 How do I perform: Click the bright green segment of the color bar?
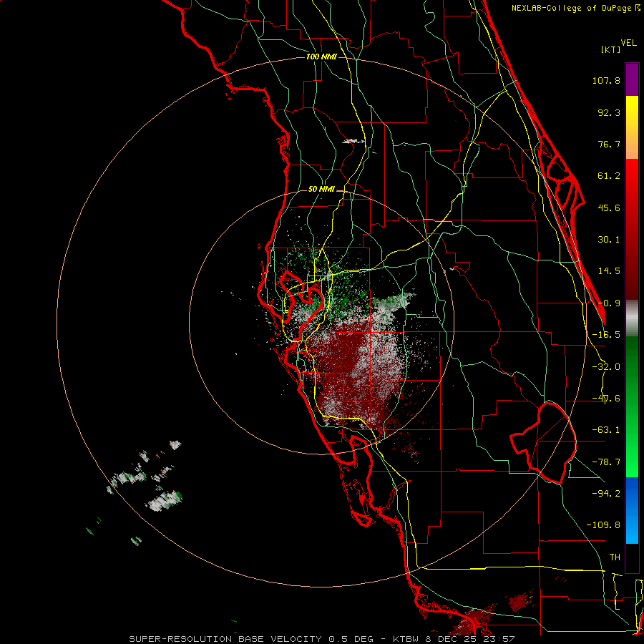pos(632,406)
